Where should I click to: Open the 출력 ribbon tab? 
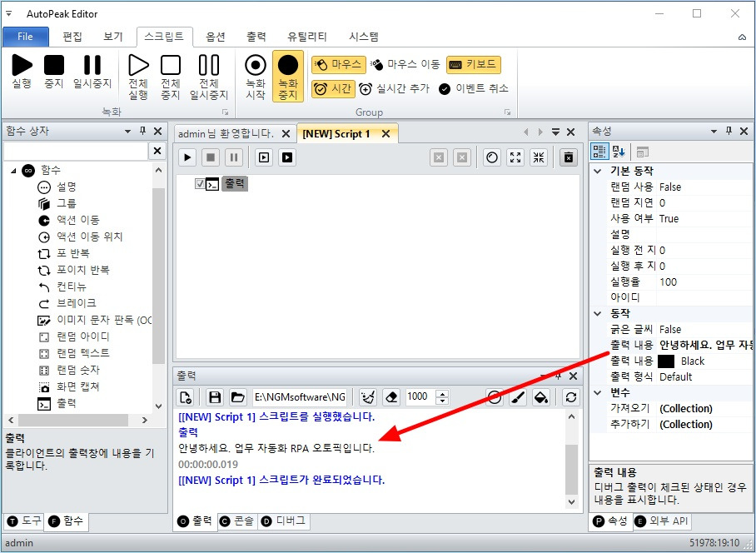point(256,37)
